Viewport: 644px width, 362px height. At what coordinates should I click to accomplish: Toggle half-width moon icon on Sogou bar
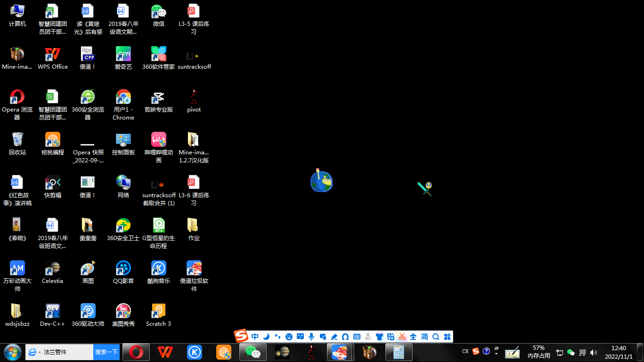[266, 337]
